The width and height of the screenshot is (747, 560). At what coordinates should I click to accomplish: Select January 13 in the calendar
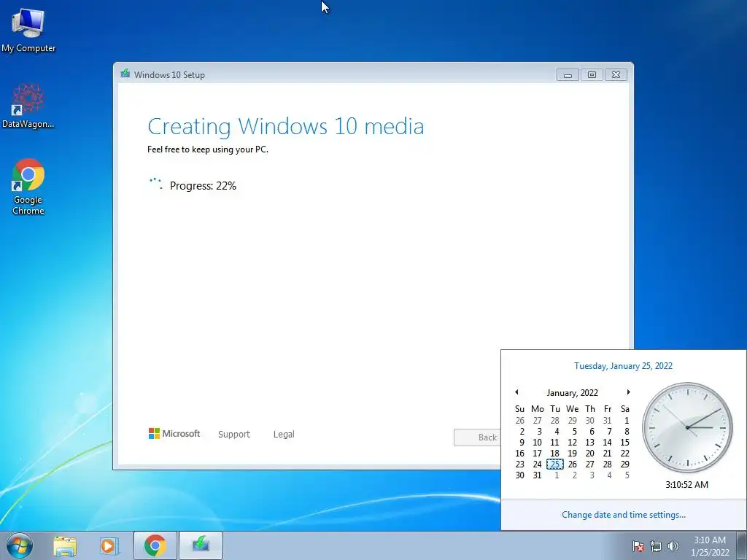tap(589, 443)
